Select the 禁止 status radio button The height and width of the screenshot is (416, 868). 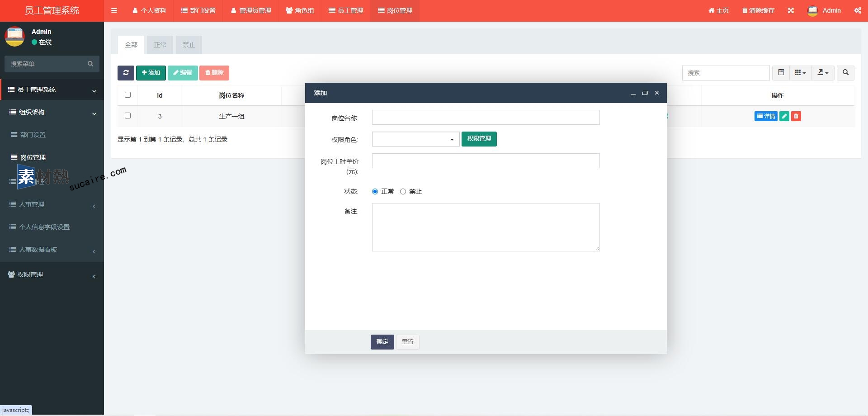point(403,192)
